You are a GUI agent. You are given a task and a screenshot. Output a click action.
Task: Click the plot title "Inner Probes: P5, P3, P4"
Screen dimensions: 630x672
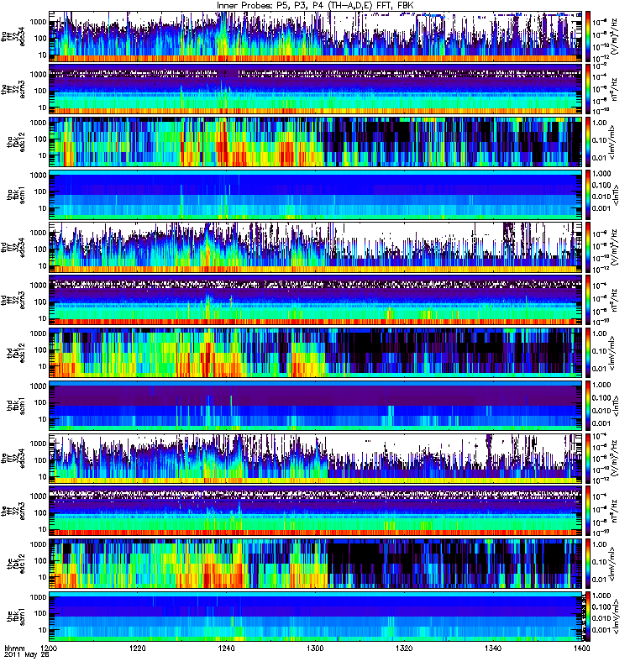point(270,6)
